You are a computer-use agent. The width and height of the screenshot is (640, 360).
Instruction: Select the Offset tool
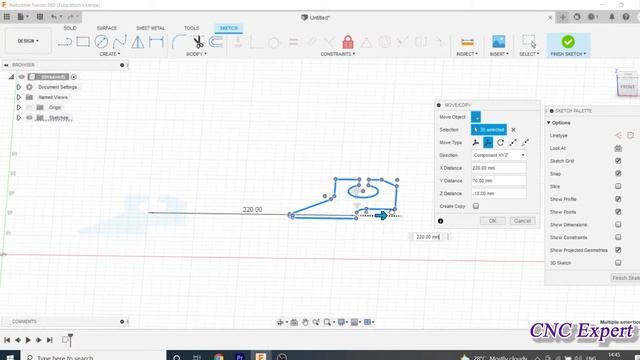pos(216,42)
